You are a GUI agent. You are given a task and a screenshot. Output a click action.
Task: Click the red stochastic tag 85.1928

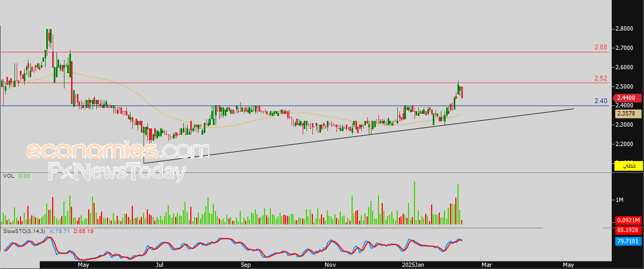[628, 230]
